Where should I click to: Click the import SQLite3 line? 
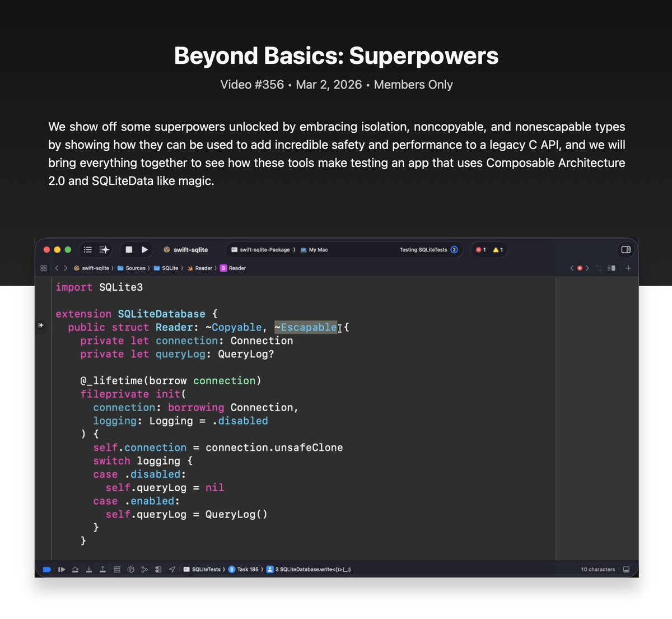point(99,287)
